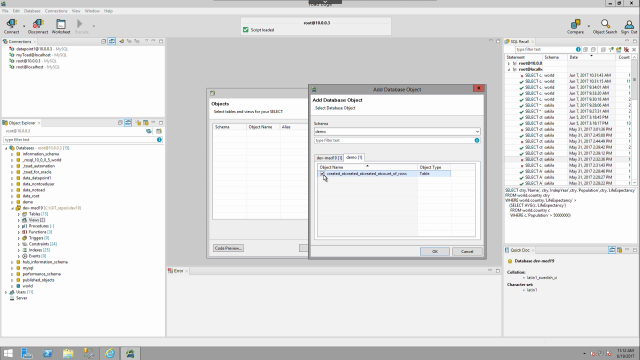Expand the Views node
Screen dimensions: 640x360
pos(18,220)
